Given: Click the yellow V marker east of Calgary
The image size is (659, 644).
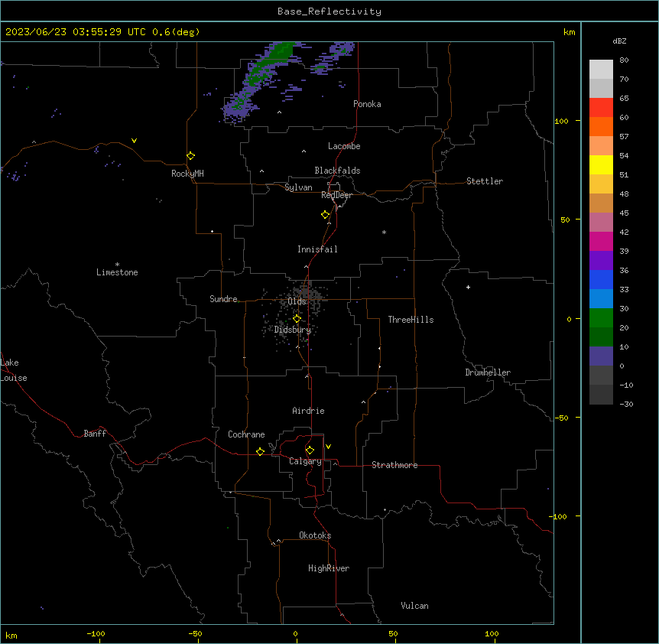Looking at the screenshot, I should click(328, 447).
